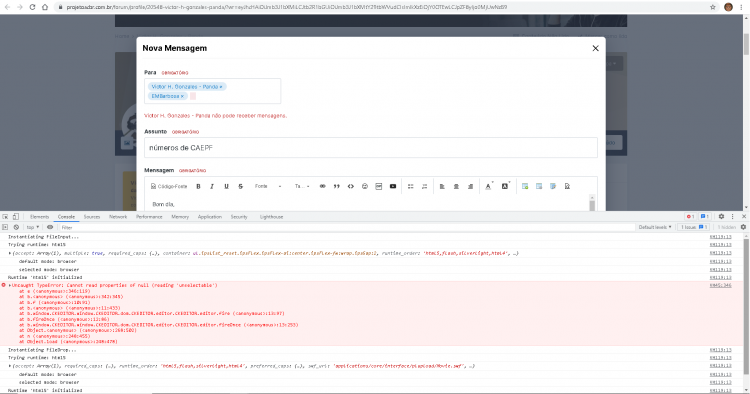
Task: Open the DevTools Sources tab
Action: pos(92,217)
